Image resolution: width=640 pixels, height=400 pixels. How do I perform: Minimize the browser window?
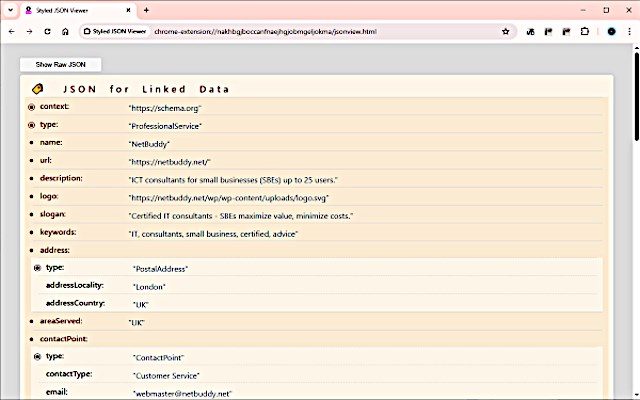coord(583,10)
